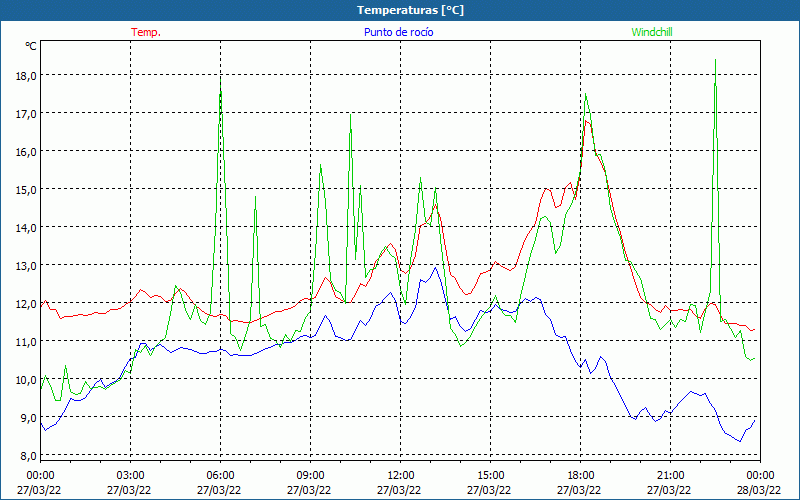800x500 pixels.
Task: Click the red temperature peak near 18:00
Action: click(x=588, y=121)
